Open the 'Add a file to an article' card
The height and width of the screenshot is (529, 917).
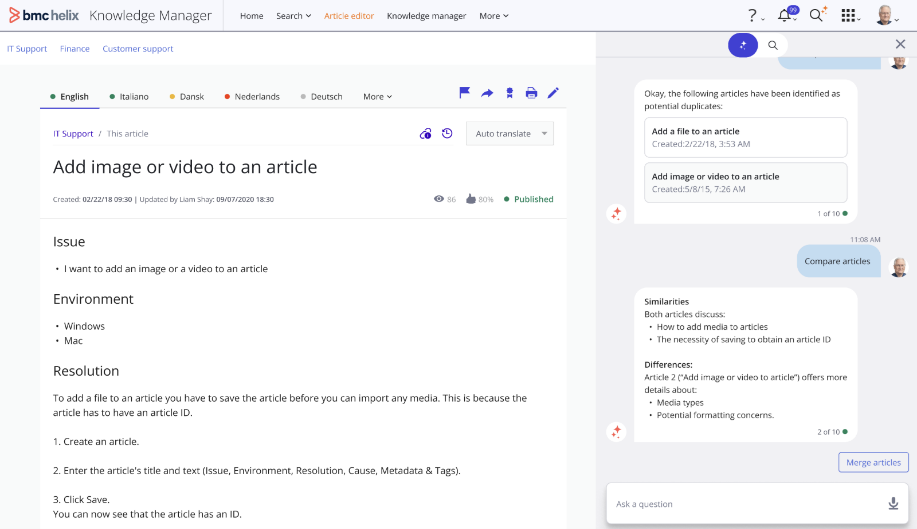click(x=746, y=137)
